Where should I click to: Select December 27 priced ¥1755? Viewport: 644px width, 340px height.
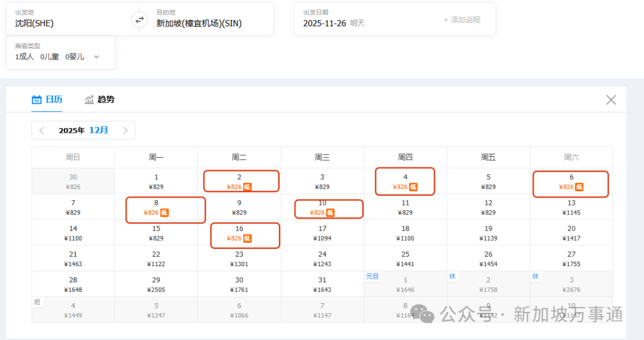[571, 259]
